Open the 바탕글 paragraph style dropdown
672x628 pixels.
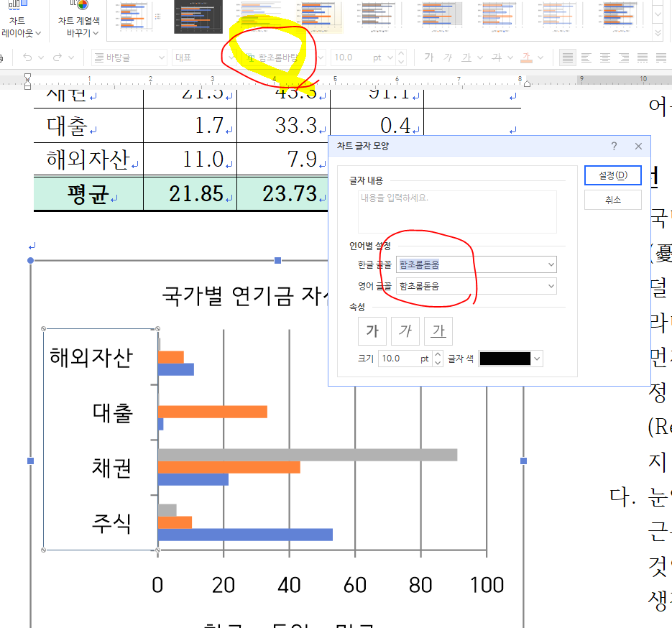click(163, 57)
